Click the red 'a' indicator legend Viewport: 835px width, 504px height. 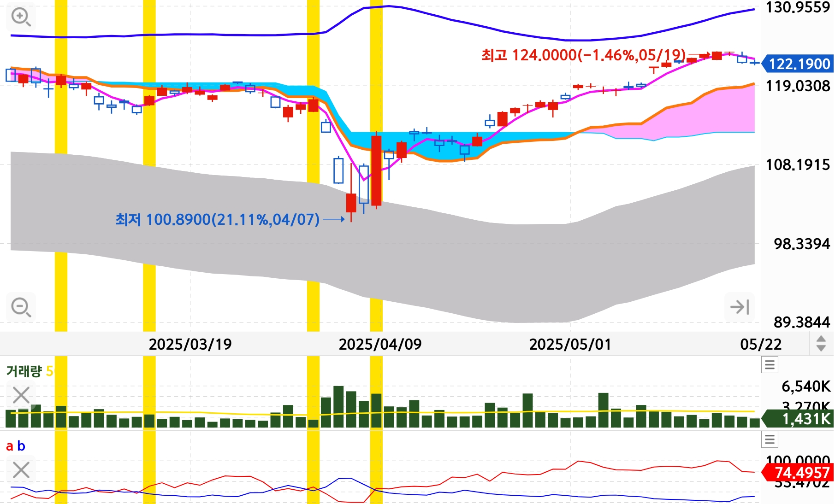coord(10,446)
